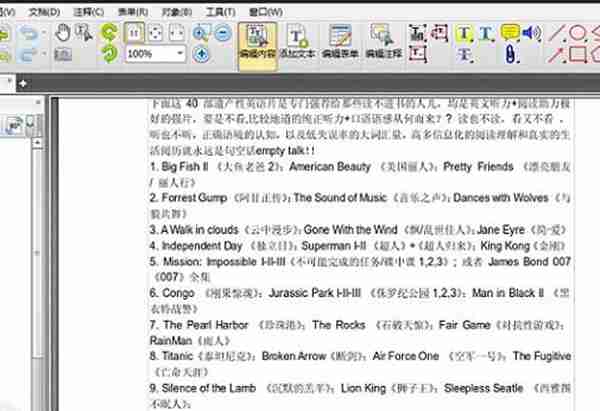Image resolution: width=600 pixels, height=411 pixels.
Task: Click text 'King Kong'
Action: pos(505,246)
